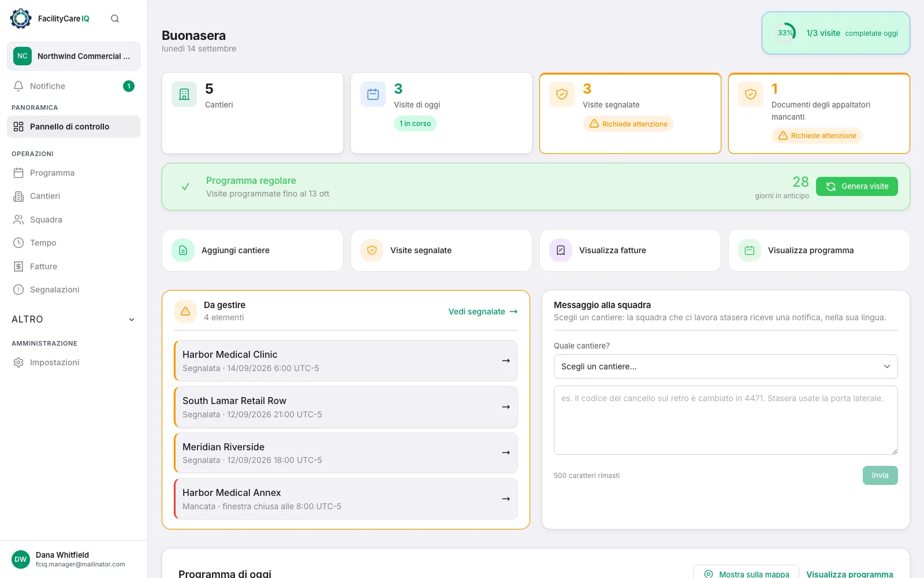Open Dana Whitfield user profile menu

tap(73, 559)
